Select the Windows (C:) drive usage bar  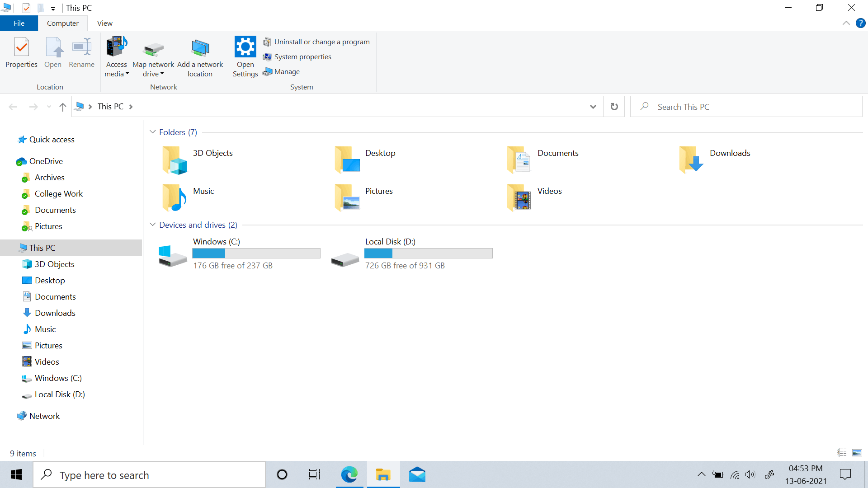pos(256,253)
